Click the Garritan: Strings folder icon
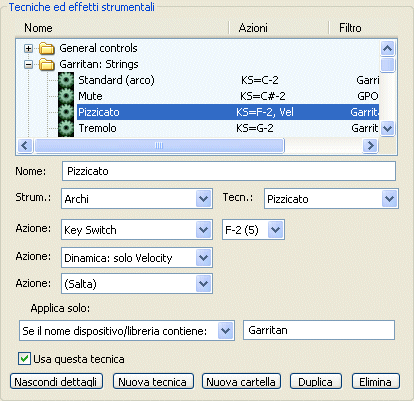Image resolution: width=414 pixels, height=401 pixels. (x=47, y=64)
